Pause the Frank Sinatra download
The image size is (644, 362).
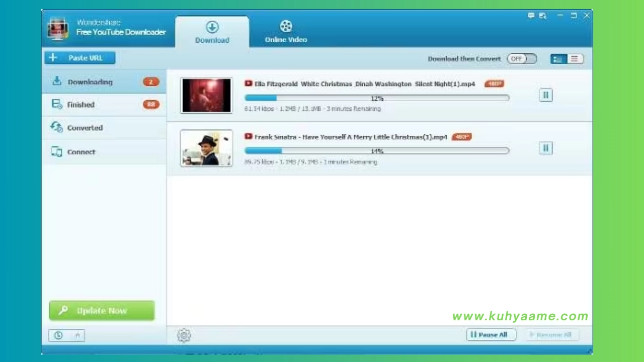coord(546,148)
